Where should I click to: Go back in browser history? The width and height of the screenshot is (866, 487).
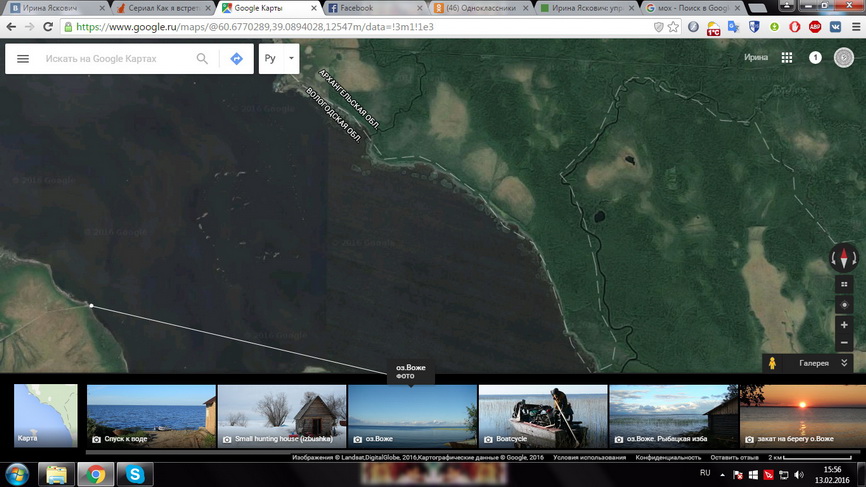pos(11,27)
